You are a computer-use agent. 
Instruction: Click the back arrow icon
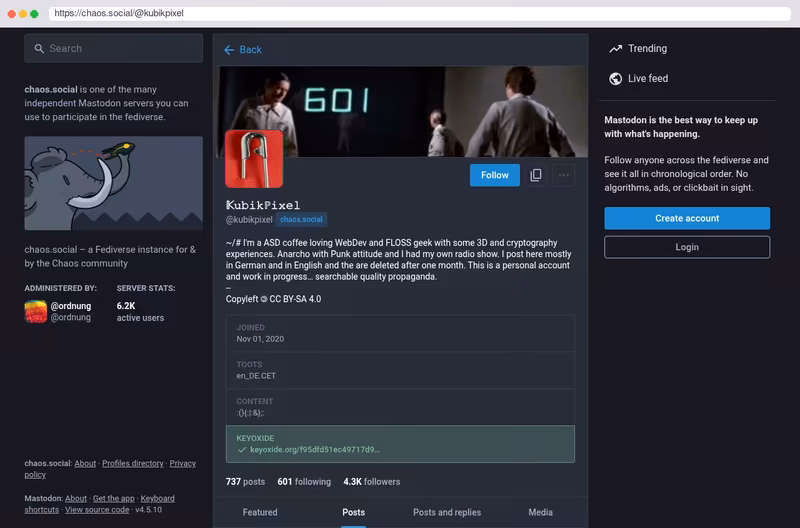(x=229, y=49)
